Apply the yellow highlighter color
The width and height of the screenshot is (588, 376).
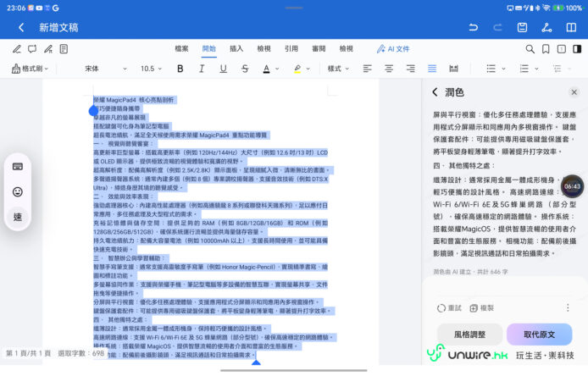[x=297, y=69]
